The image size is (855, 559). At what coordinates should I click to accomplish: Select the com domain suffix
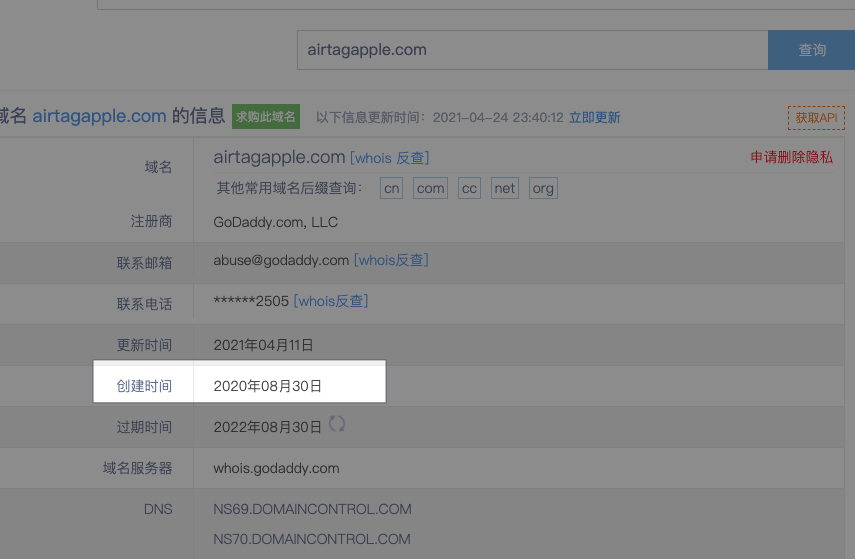pos(430,189)
